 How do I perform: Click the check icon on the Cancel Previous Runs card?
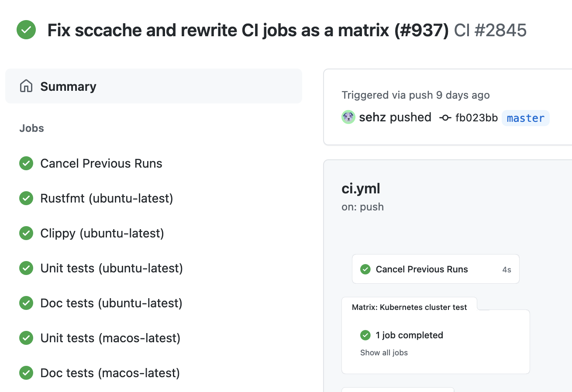click(x=365, y=269)
